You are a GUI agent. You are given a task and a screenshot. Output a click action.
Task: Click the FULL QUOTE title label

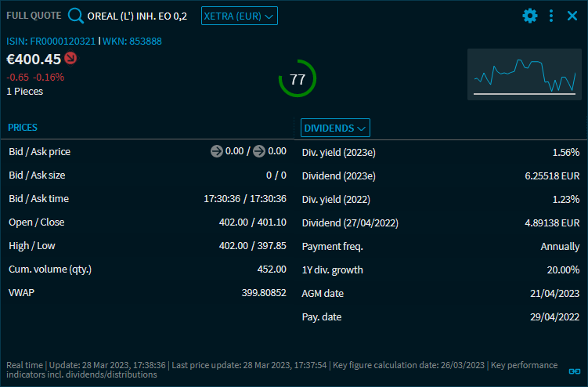pyautogui.click(x=34, y=16)
